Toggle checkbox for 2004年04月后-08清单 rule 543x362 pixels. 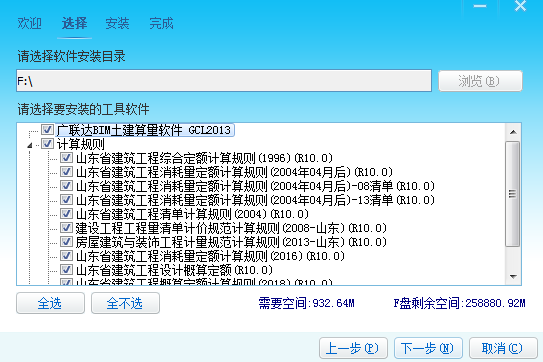click(x=66, y=186)
